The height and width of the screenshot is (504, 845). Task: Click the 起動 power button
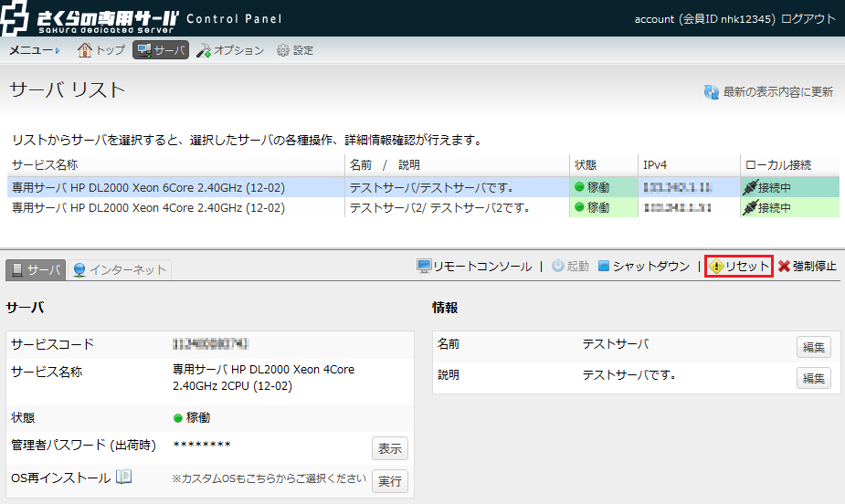pos(570,267)
